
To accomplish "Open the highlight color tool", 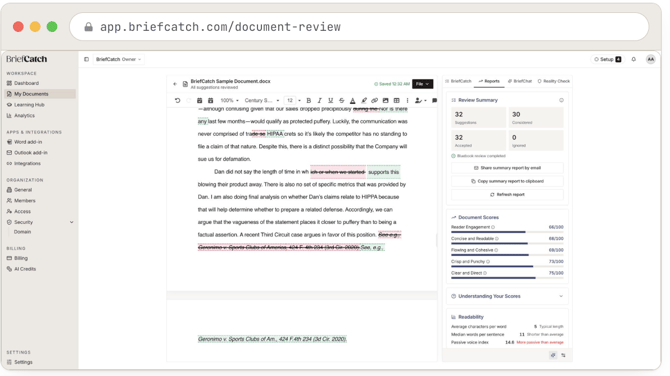I will pyautogui.click(x=364, y=100).
